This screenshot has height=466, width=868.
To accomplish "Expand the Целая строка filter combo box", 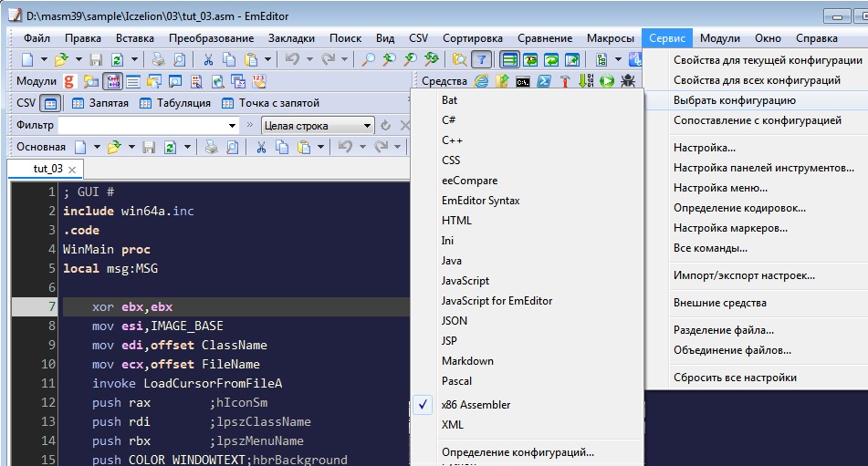I will tap(367, 126).
